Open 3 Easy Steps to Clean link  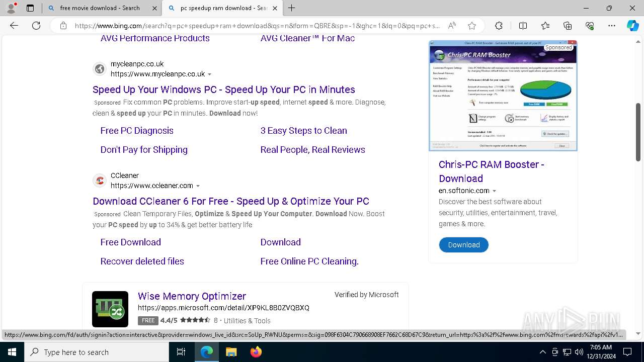click(304, 131)
